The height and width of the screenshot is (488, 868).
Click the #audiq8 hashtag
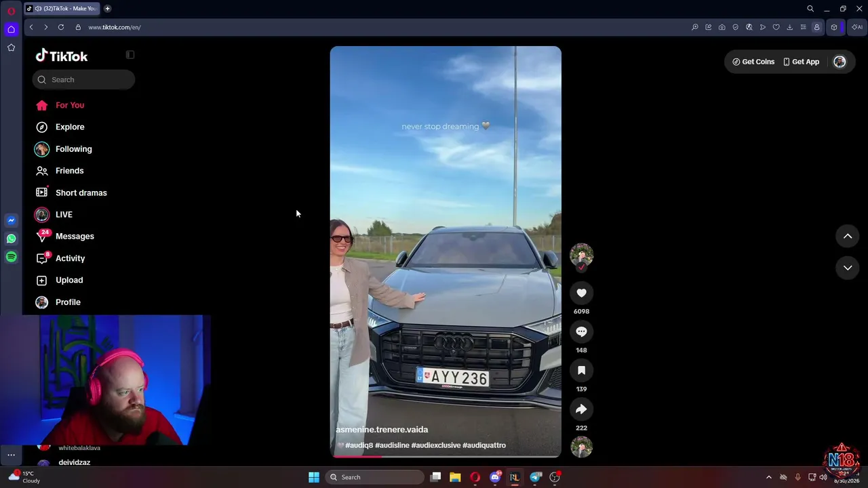359,445
